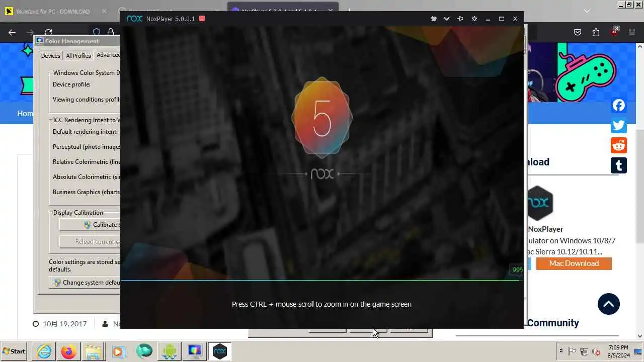Open Android emulator icon on taskbar
This screenshot has height=362, width=644.
(x=169, y=351)
